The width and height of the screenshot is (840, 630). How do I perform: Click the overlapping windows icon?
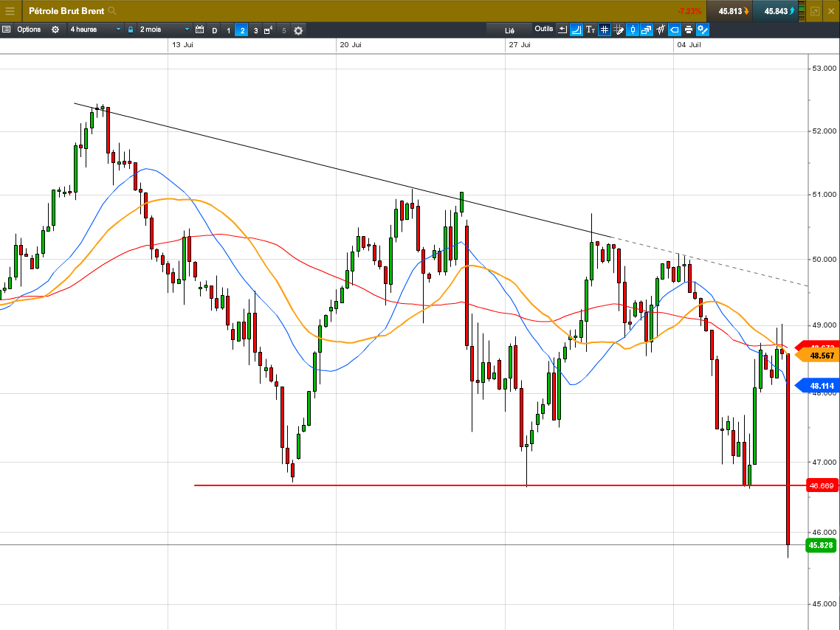coord(646,30)
